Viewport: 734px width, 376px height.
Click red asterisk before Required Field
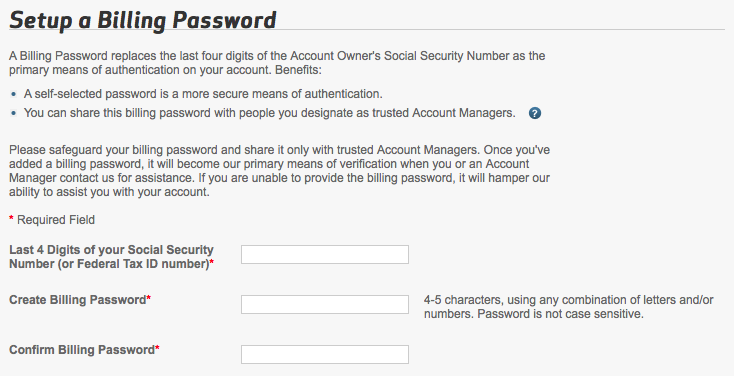[x=11, y=219]
